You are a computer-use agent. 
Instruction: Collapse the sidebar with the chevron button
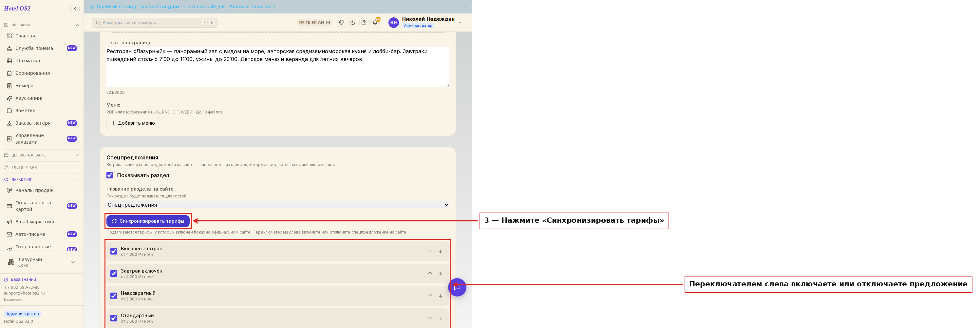point(75,9)
